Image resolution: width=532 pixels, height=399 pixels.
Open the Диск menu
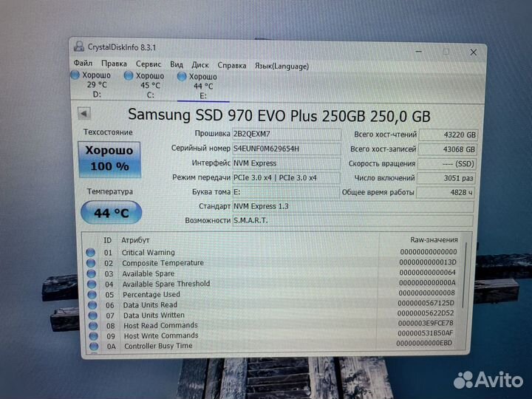click(x=199, y=65)
